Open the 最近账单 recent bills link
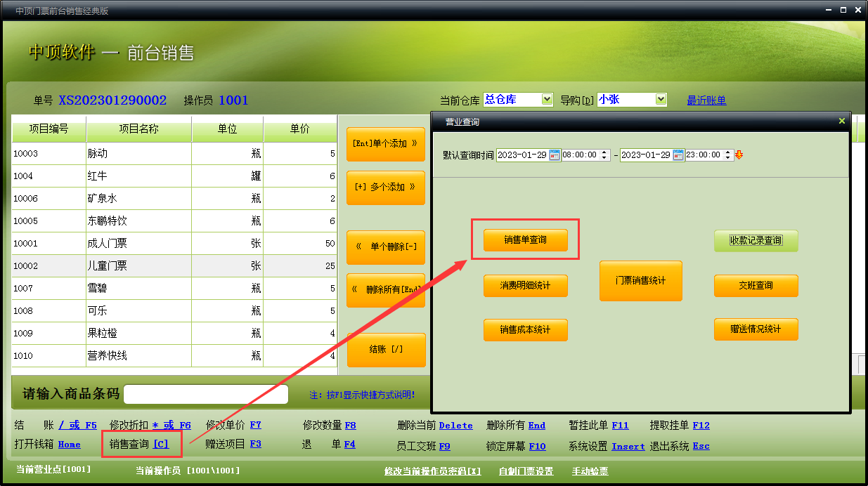The width and height of the screenshot is (868, 486). tap(706, 100)
